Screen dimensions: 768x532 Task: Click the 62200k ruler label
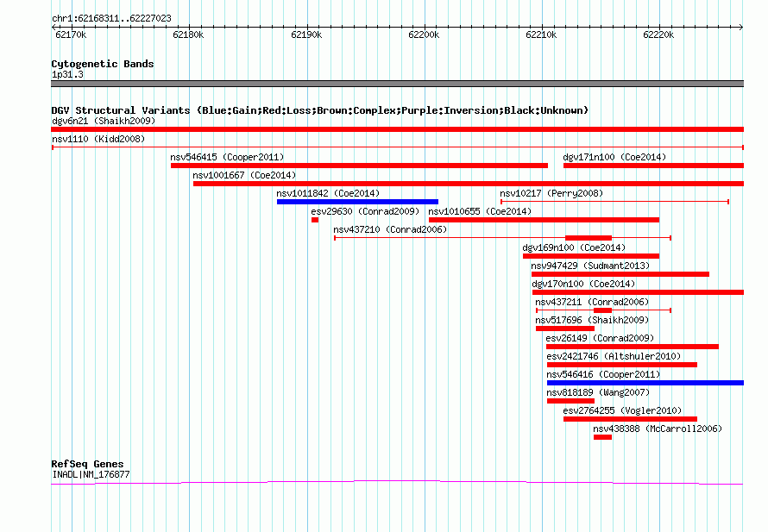424,35
